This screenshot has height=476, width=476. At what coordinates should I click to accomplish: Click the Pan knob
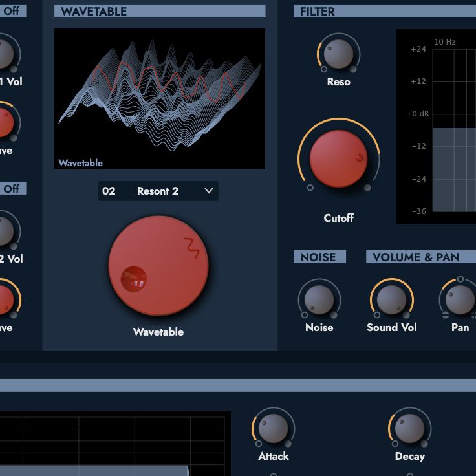460,299
